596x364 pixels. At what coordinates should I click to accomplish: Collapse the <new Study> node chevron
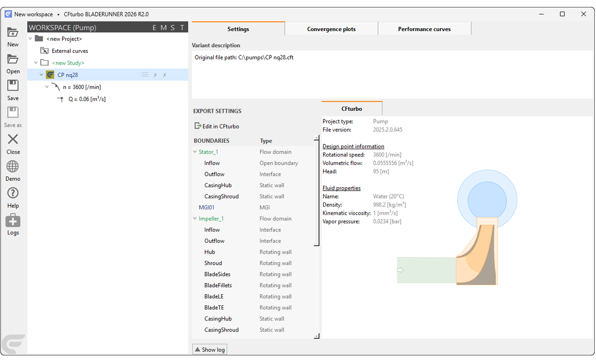[36, 63]
